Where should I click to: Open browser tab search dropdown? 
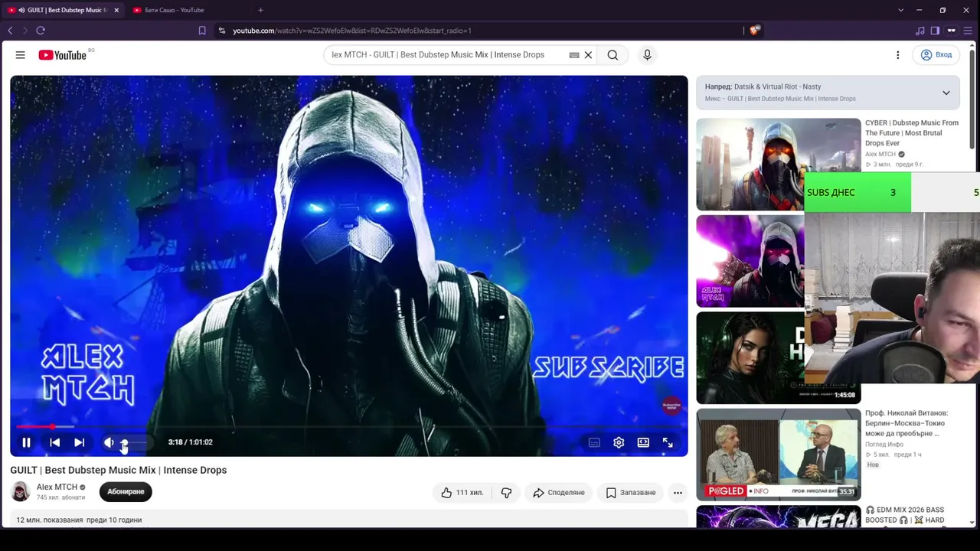point(900,10)
